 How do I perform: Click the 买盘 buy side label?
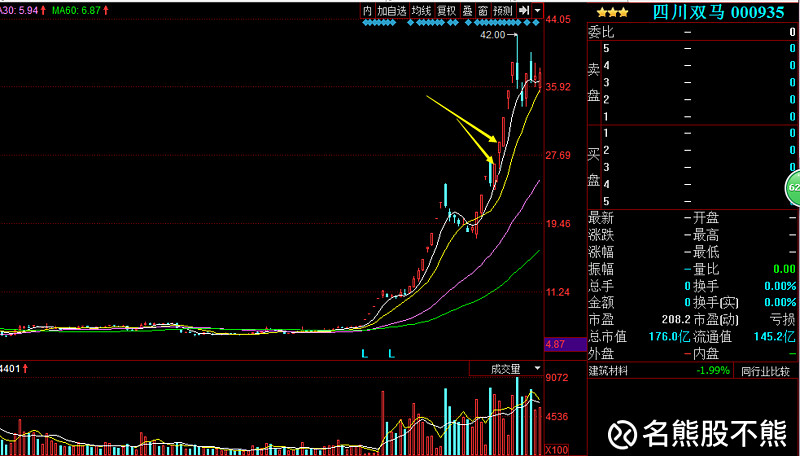coord(593,167)
